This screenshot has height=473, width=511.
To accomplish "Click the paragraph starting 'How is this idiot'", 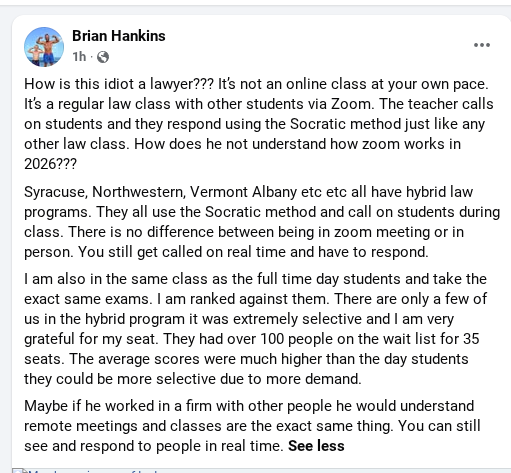I will pos(258,124).
